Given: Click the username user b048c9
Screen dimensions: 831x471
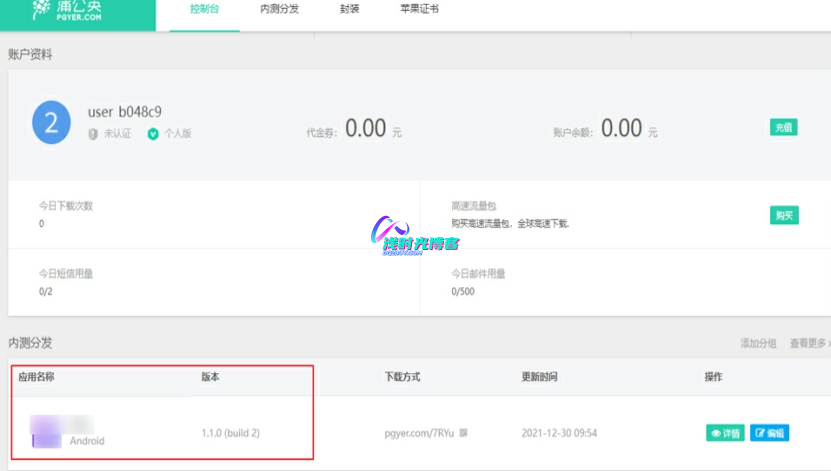Looking at the screenshot, I should [128, 113].
